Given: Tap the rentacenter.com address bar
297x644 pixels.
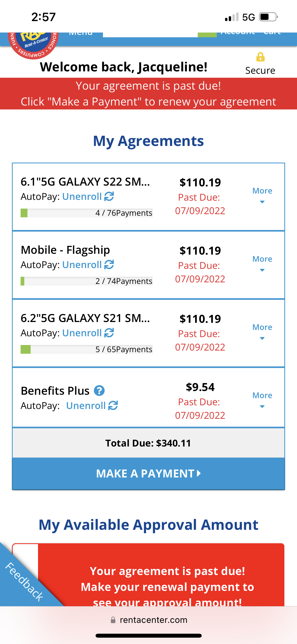Looking at the screenshot, I should 153,620.
